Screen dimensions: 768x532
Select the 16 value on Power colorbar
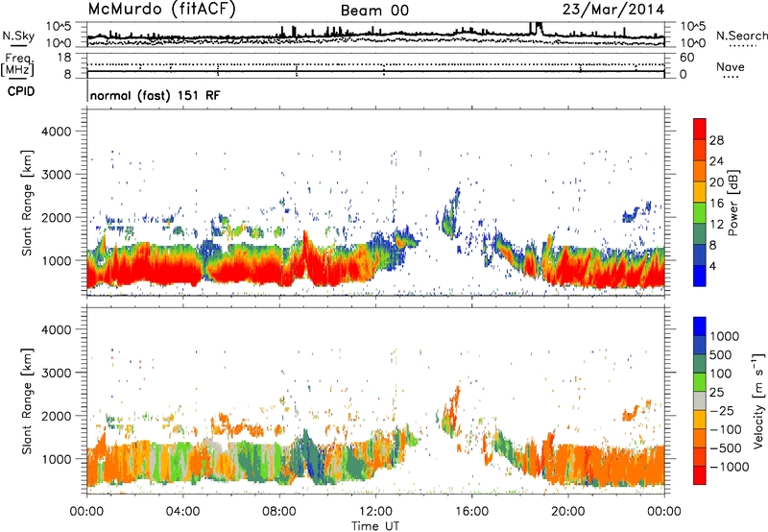716,204
